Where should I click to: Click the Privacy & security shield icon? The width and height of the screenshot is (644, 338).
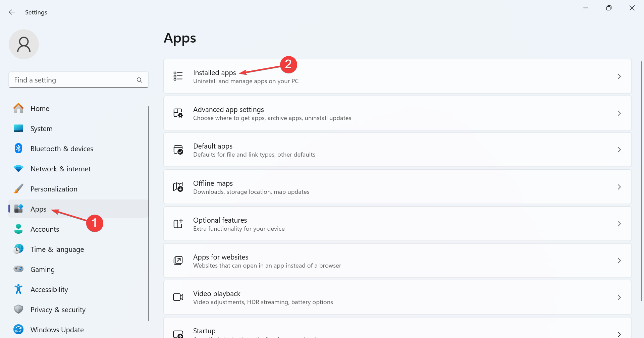point(18,309)
